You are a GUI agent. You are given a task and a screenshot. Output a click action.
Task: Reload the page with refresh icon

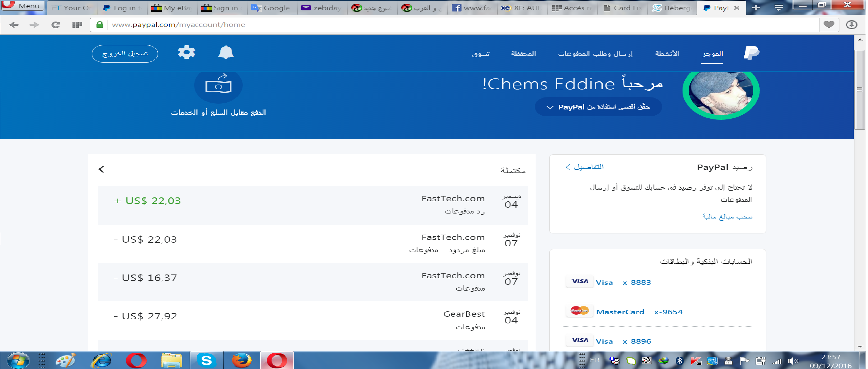click(56, 24)
